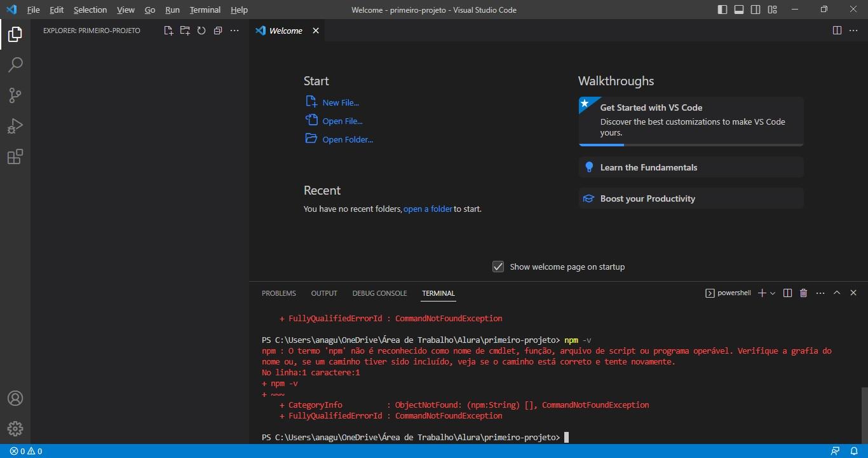Open terminal panel more actions menu
868x458 pixels.
tap(820, 293)
